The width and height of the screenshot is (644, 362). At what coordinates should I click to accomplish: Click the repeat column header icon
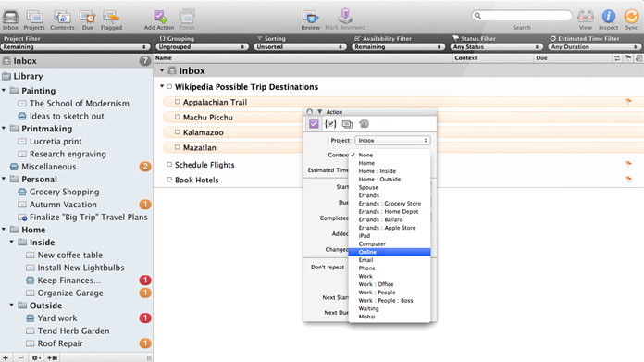click(617, 58)
